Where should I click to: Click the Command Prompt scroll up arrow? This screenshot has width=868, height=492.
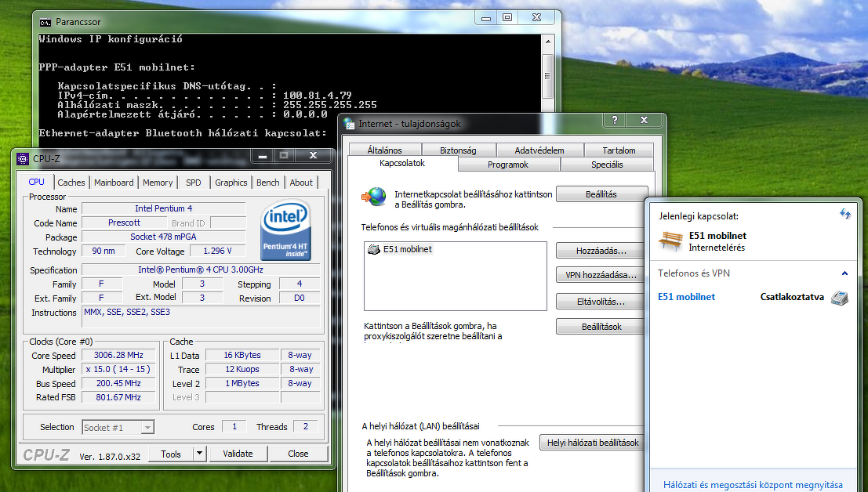(x=547, y=42)
